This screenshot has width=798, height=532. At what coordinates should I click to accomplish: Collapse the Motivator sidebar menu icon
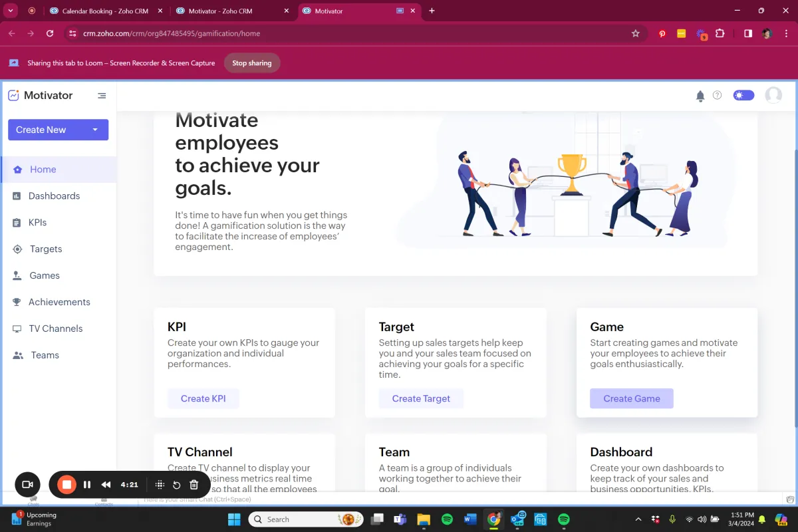(x=102, y=96)
